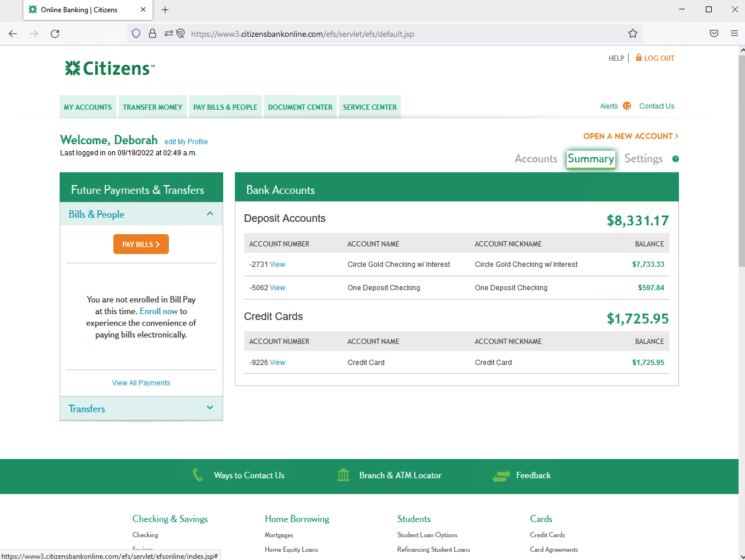The height and width of the screenshot is (560, 745).
Task: Click the Citizens logo
Action: 110,68
